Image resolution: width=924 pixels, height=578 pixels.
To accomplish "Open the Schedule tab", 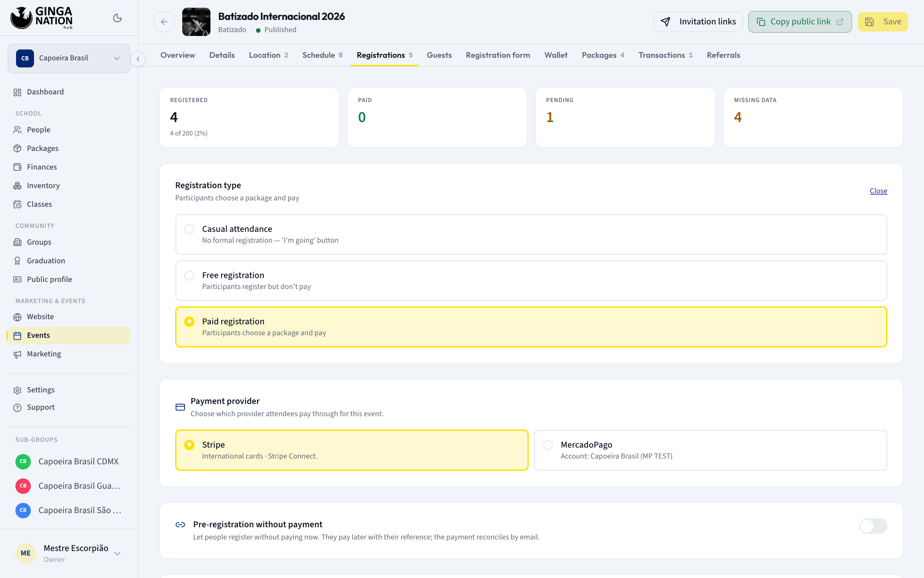I will click(322, 55).
